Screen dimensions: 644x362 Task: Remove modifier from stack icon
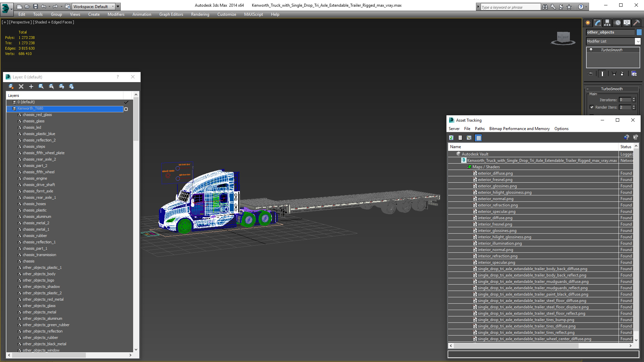pyautogui.click(x=622, y=74)
